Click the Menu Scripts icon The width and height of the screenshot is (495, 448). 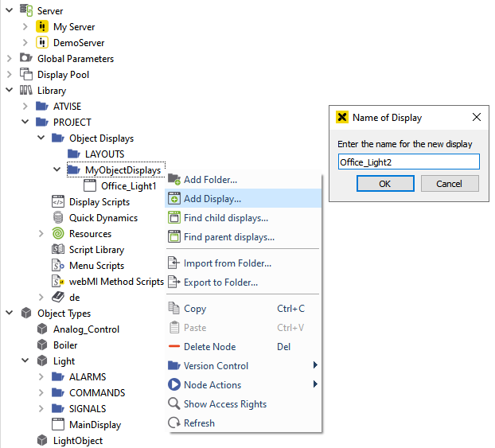[58, 266]
